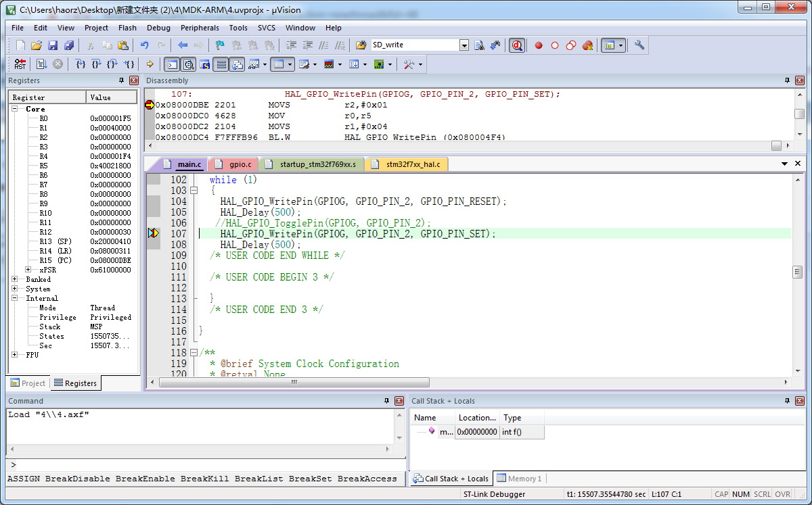
Task: Open the Serial Windows dropdown arrow
Action: point(315,64)
